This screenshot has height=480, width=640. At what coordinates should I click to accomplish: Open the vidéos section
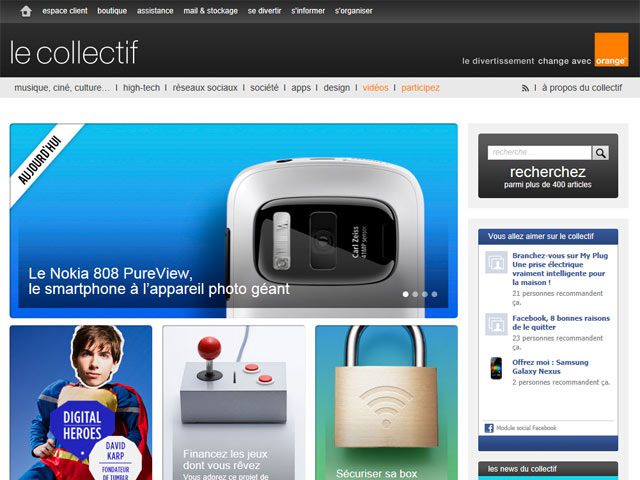pos(376,88)
